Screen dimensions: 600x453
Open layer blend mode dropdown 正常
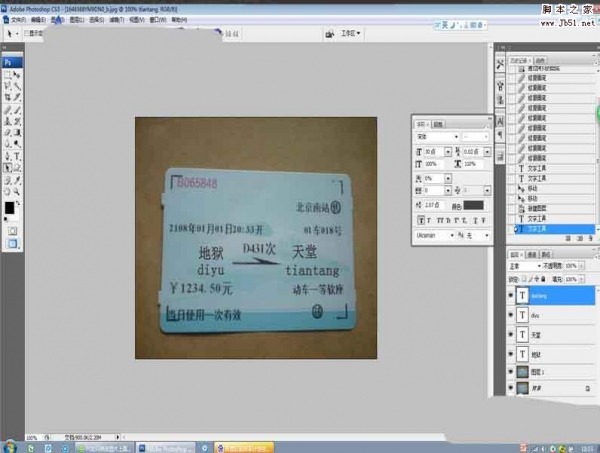click(x=524, y=266)
